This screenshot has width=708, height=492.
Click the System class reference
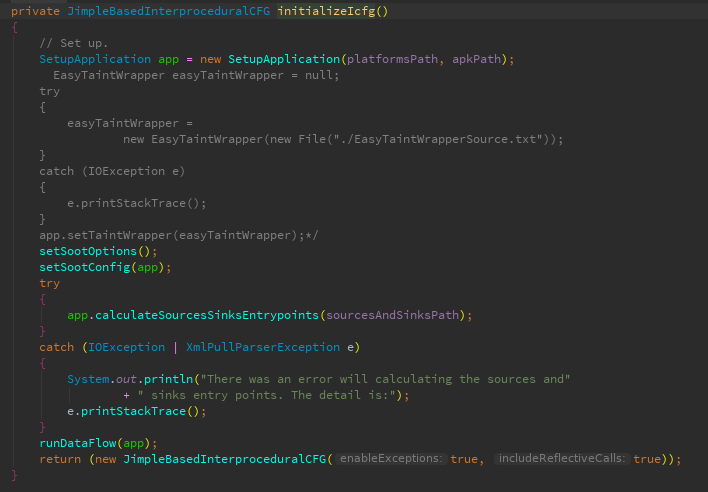tap(88, 379)
